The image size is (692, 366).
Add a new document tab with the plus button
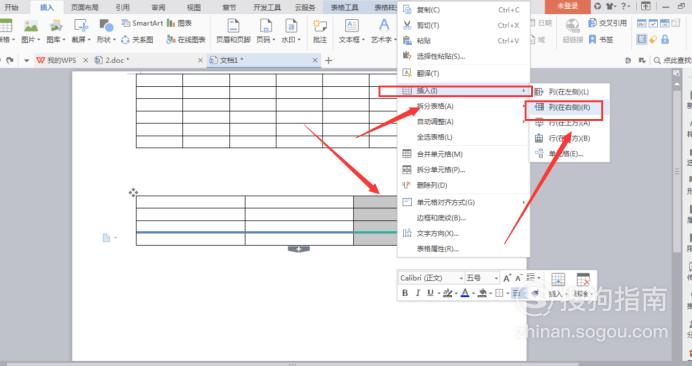(328, 60)
